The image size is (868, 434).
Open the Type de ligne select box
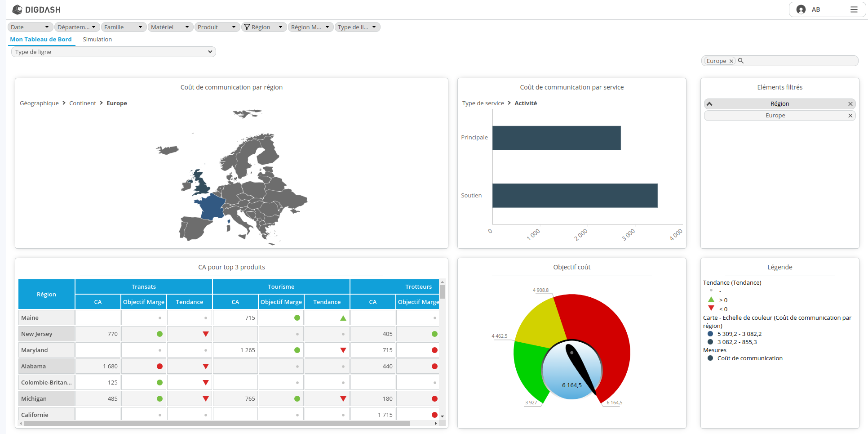tap(113, 52)
